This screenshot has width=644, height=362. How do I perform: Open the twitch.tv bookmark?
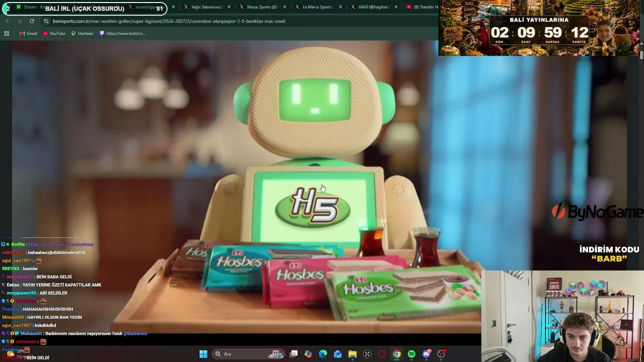tap(122, 33)
